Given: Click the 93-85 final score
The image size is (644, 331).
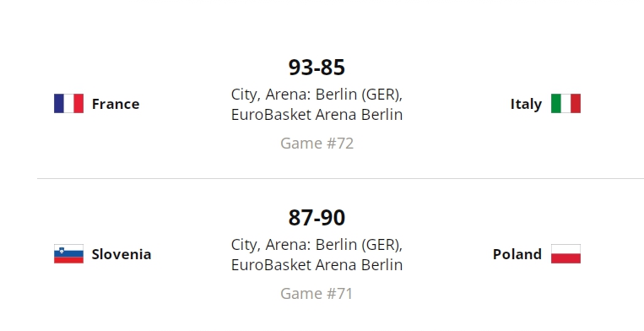Looking at the screenshot, I should (317, 68).
